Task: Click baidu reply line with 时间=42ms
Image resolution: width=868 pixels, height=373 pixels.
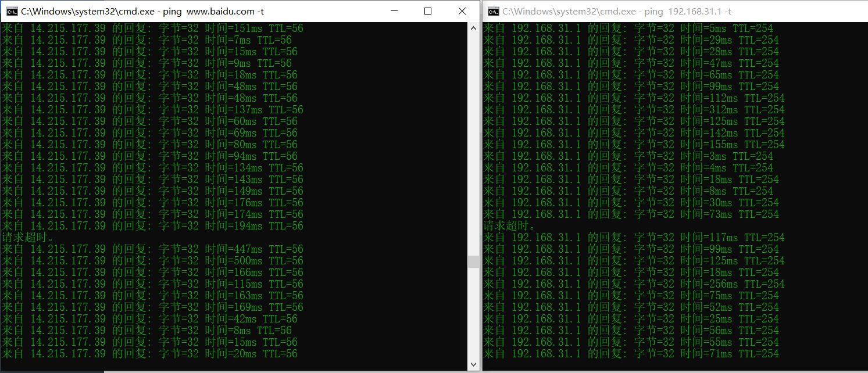Action: (149, 319)
